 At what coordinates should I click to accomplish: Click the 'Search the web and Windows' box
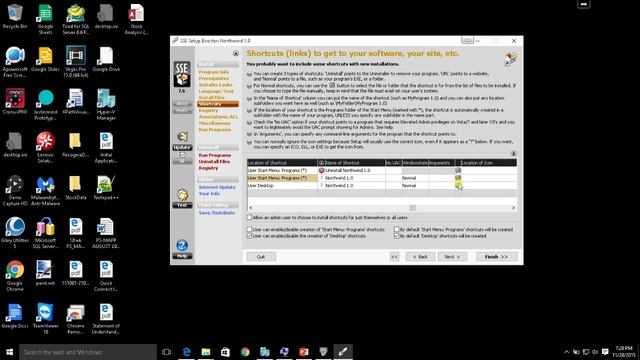[x=88, y=352]
